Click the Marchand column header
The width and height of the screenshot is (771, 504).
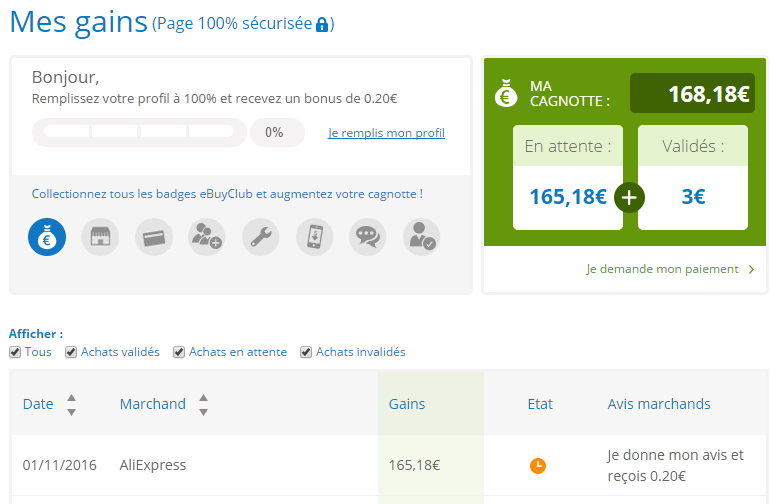153,404
